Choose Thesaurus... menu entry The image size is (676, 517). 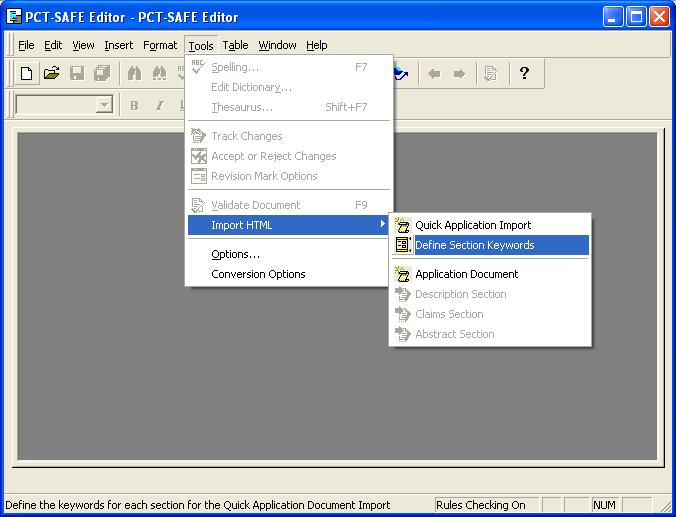[x=288, y=107]
